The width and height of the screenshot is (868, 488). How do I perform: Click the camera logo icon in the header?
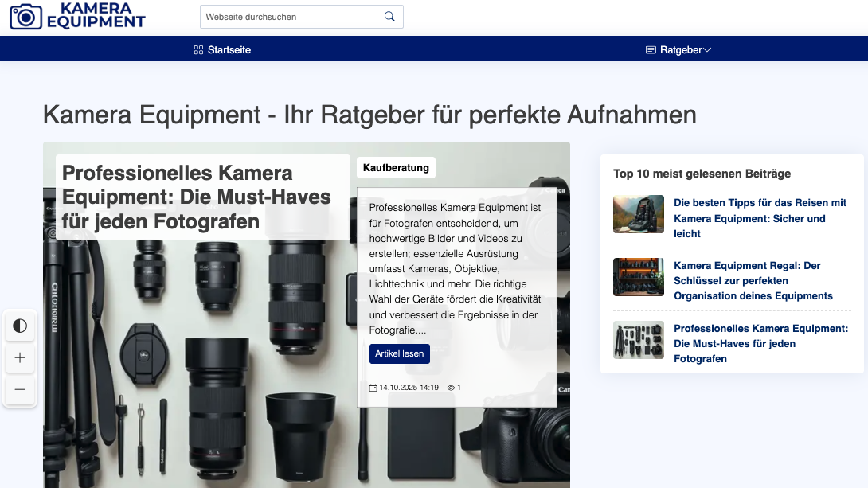(x=25, y=16)
